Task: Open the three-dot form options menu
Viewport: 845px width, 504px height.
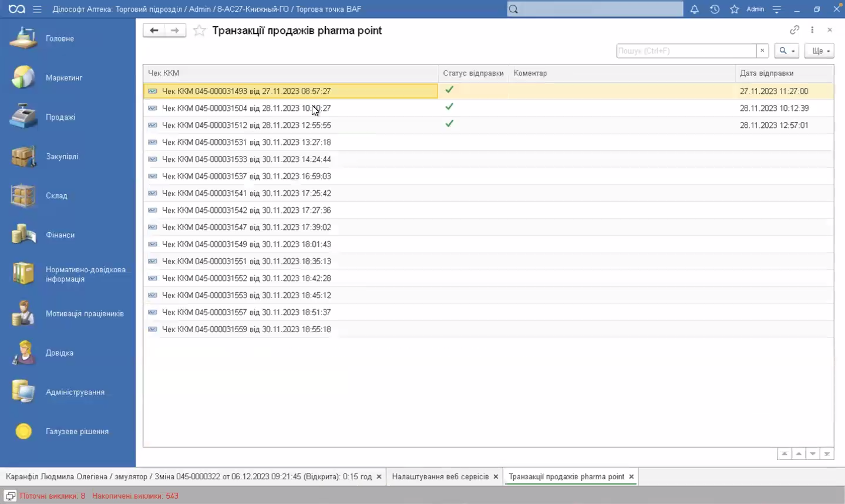Action: click(812, 30)
